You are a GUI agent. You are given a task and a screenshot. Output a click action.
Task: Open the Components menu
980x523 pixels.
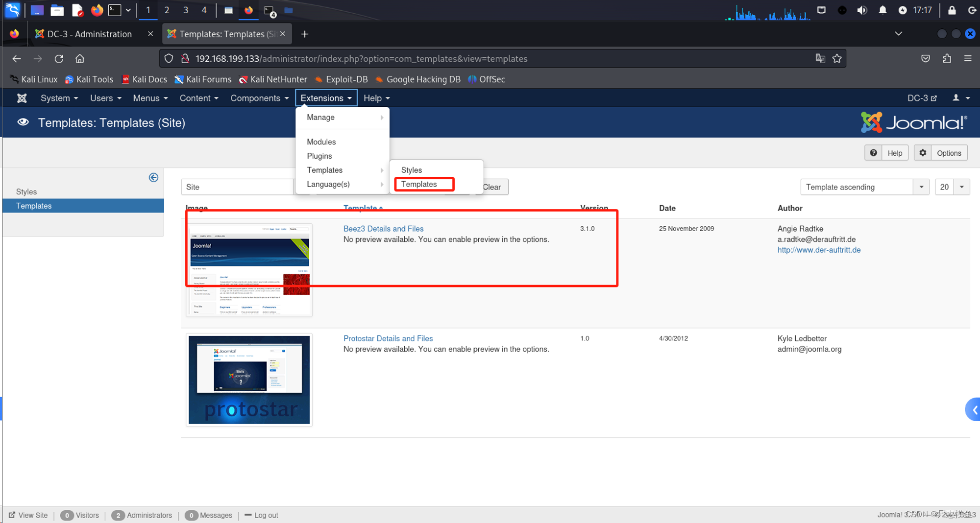click(x=260, y=98)
